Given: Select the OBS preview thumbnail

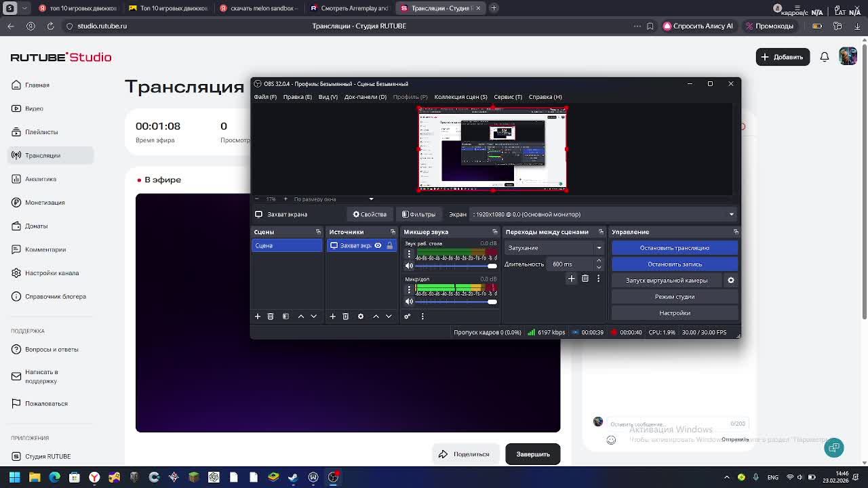Looking at the screenshot, I should tap(492, 149).
